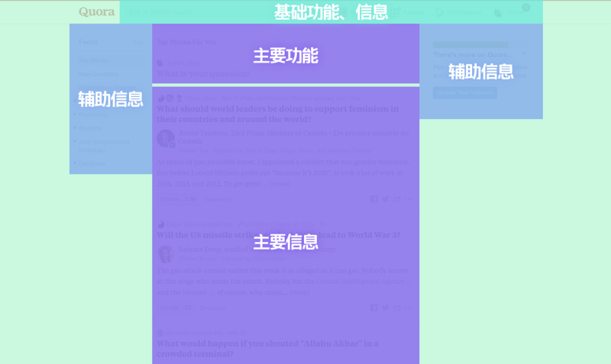Share the feminism answer on Facebook
Image resolution: width=611 pixels, height=364 pixels.
373,199
